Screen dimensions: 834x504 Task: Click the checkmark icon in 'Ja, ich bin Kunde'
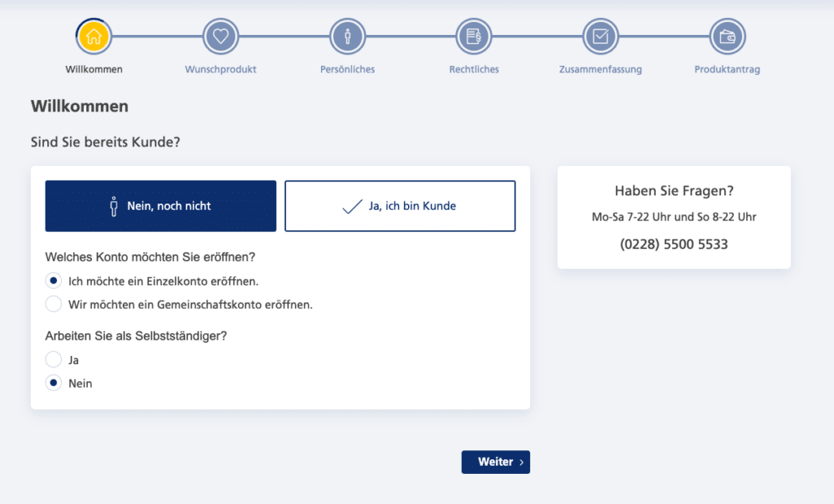tap(352, 206)
